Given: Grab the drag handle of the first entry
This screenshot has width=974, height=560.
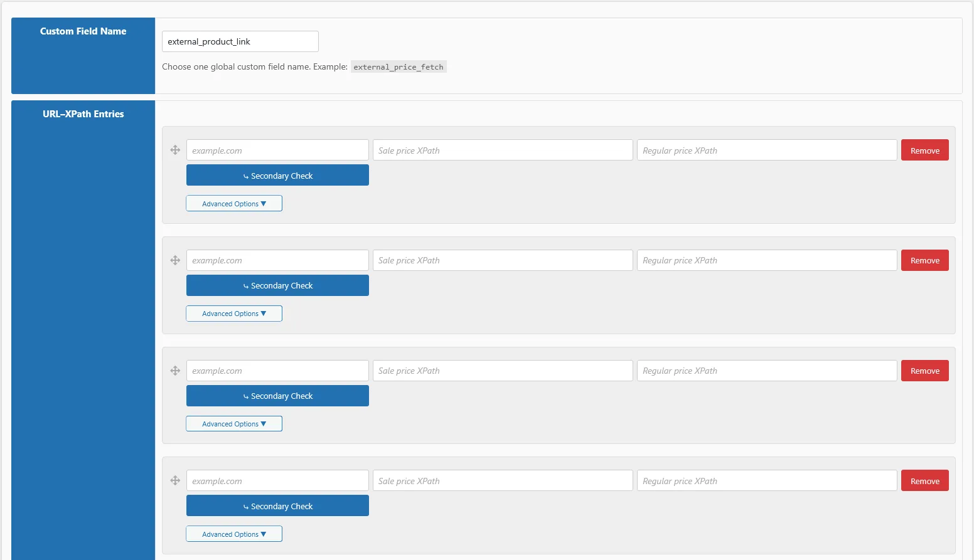Looking at the screenshot, I should click(x=175, y=150).
